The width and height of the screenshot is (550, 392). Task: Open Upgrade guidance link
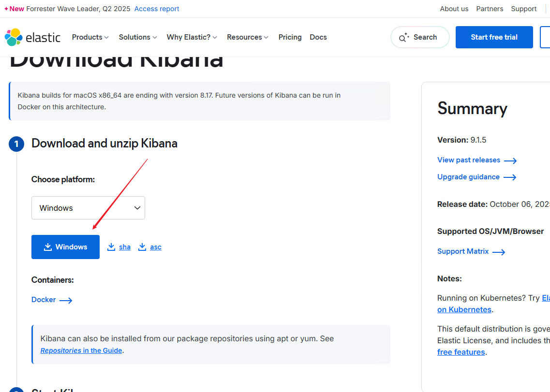point(468,177)
